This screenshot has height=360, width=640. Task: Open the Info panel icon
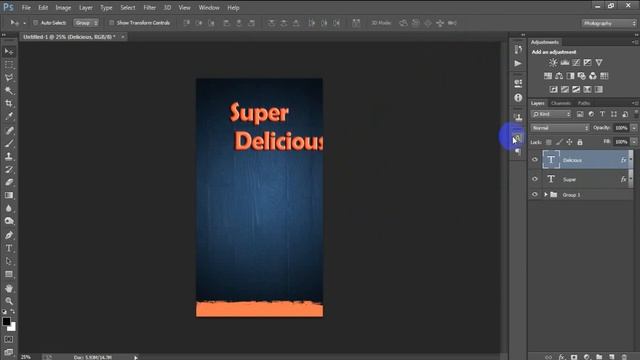pyautogui.click(x=518, y=98)
